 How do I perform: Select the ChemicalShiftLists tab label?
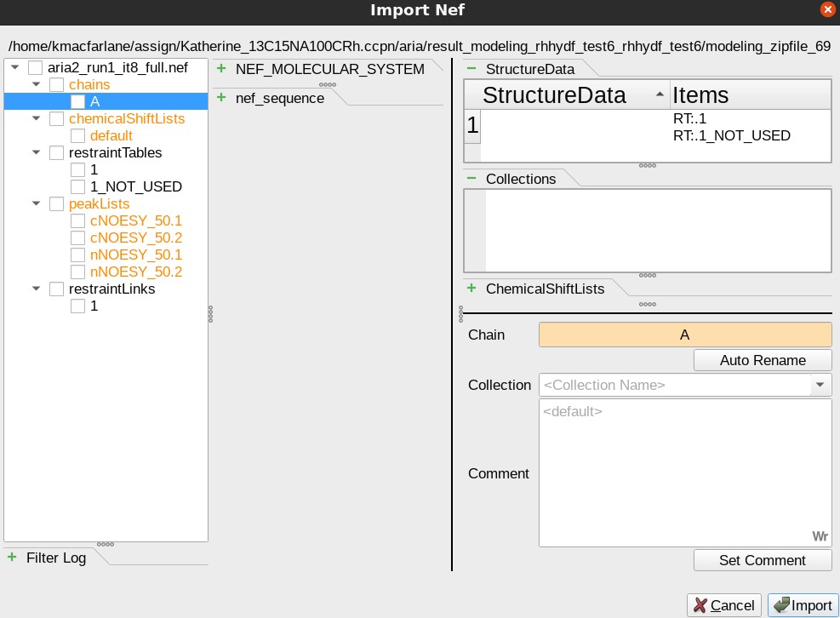pos(545,289)
